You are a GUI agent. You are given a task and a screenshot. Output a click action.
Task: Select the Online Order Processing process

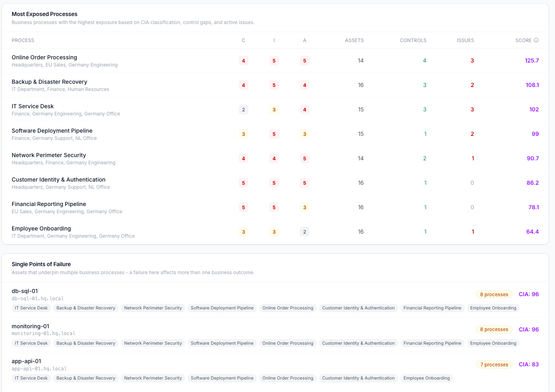[44, 57]
